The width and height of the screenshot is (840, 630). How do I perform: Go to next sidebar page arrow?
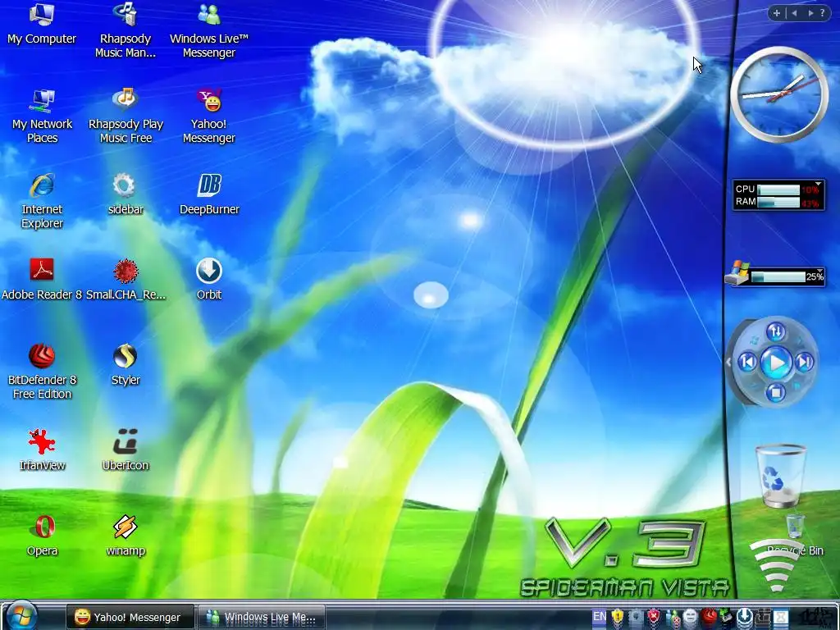(x=810, y=13)
